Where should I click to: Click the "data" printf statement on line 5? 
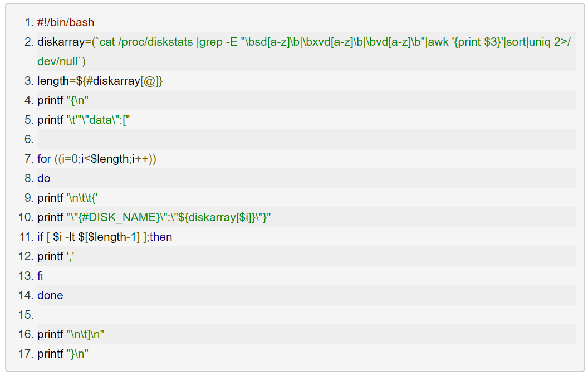84,120
